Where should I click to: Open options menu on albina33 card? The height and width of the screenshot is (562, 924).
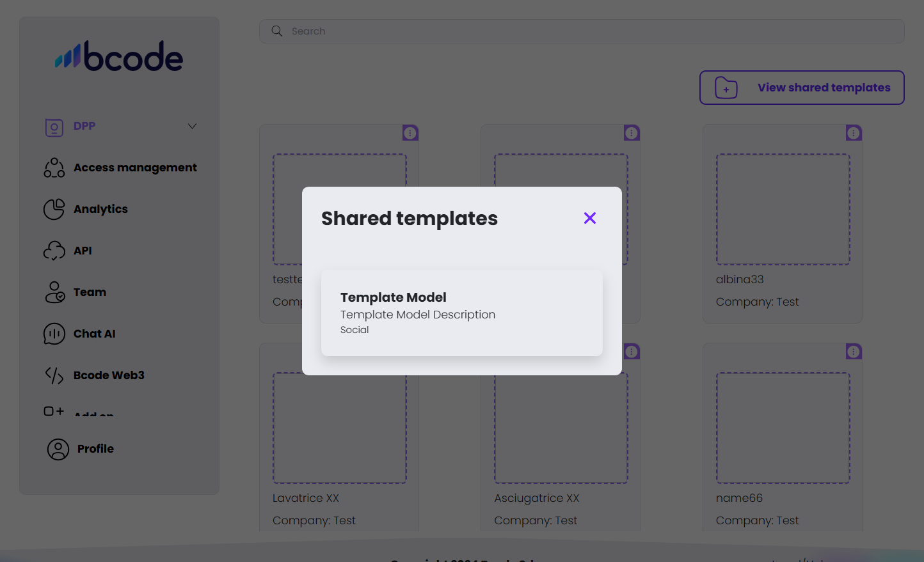854,133
